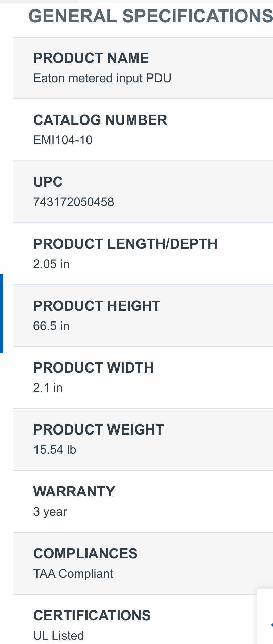Click the General Specifications heading
This screenshot has height=644, width=273.
pos(150,16)
